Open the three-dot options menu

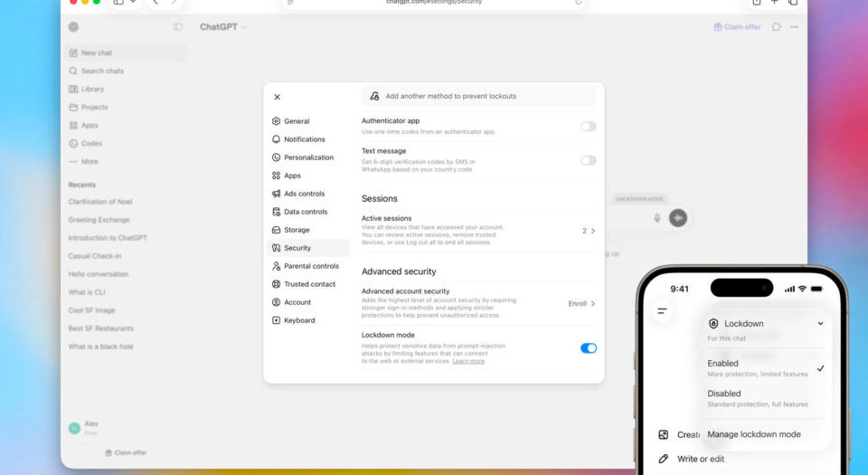click(x=795, y=26)
